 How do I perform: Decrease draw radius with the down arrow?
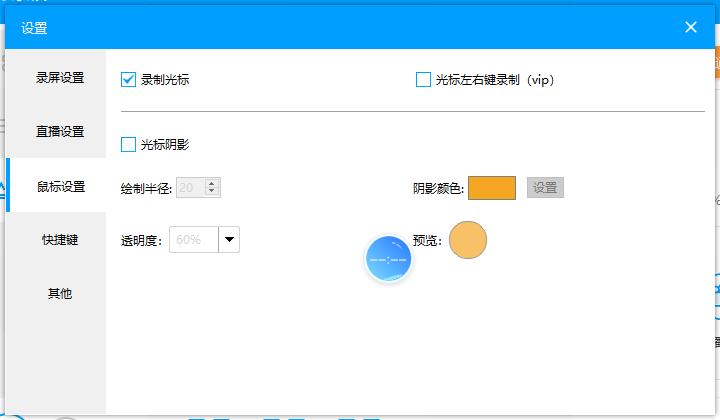(212, 191)
